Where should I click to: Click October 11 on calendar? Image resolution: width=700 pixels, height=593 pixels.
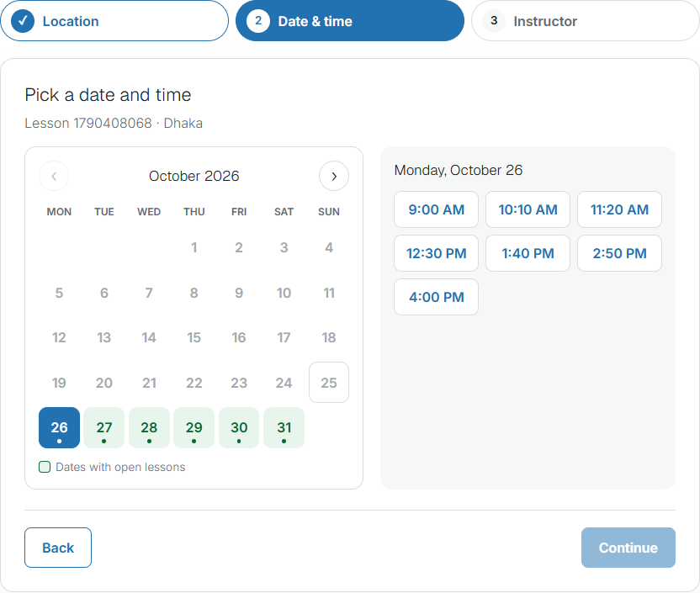[x=329, y=293]
